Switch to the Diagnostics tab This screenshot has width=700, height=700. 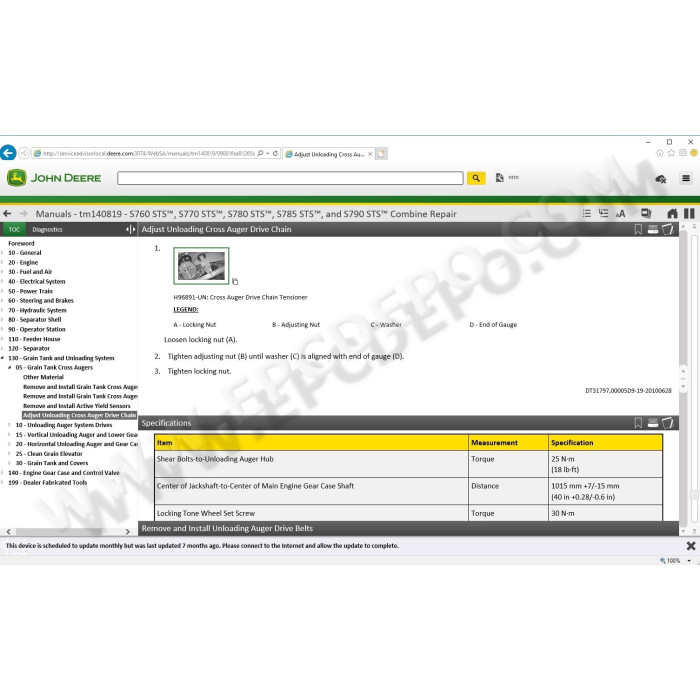tap(47, 229)
